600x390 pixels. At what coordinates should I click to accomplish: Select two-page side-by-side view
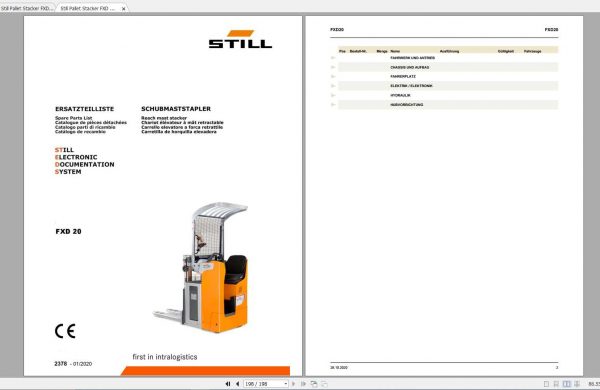(x=567, y=383)
